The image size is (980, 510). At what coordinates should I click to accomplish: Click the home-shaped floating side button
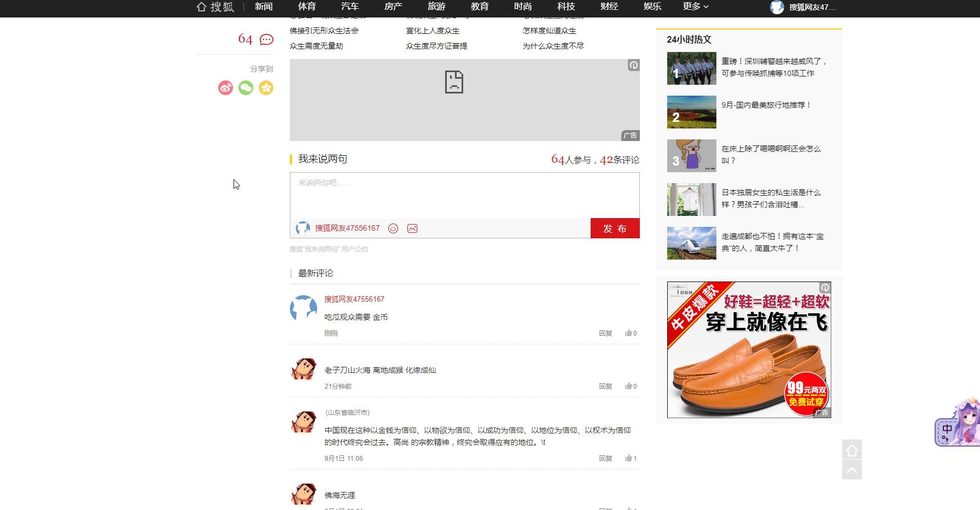point(852,450)
